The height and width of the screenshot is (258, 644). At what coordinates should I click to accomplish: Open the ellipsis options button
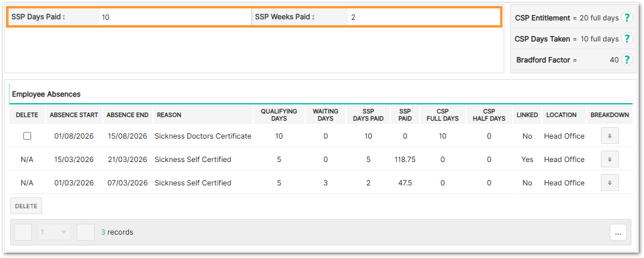[618, 232]
